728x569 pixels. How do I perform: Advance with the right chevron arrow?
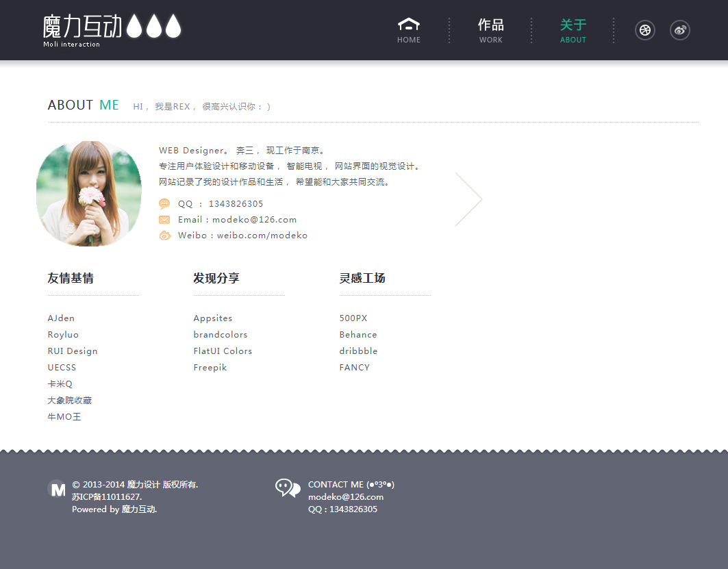click(x=470, y=199)
